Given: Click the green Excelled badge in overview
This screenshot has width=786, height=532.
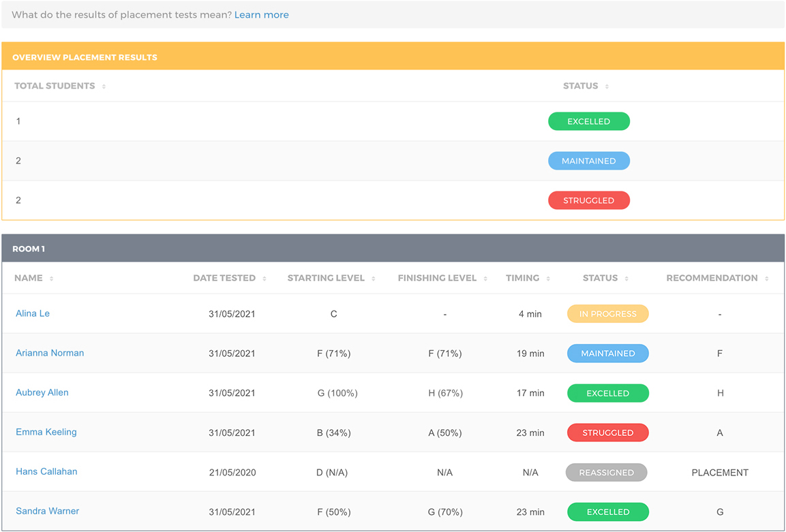Looking at the screenshot, I should tap(588, 121).
